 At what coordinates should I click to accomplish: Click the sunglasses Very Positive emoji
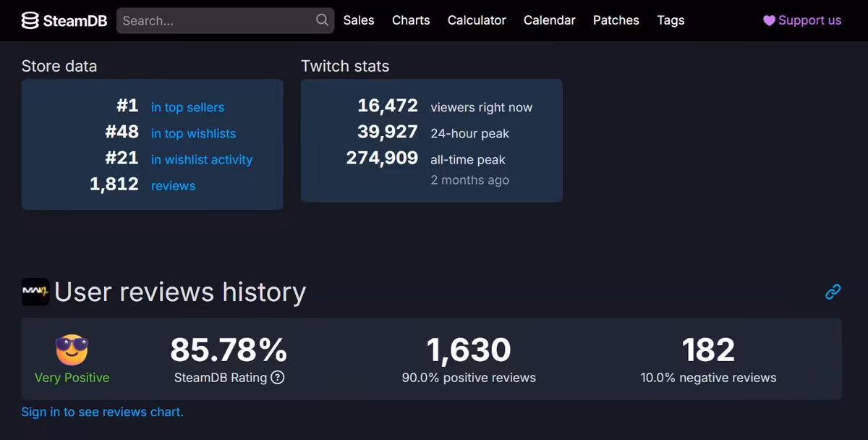72,350
